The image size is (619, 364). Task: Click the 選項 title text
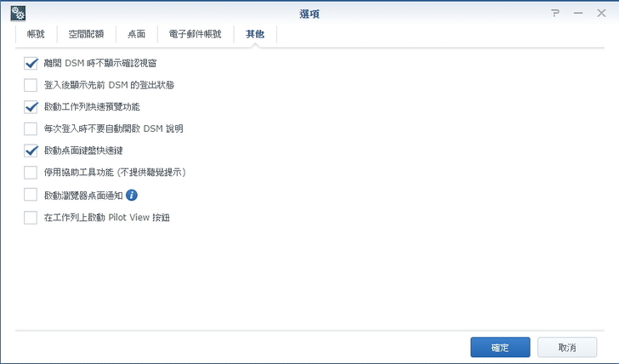[x=309, y=14]
